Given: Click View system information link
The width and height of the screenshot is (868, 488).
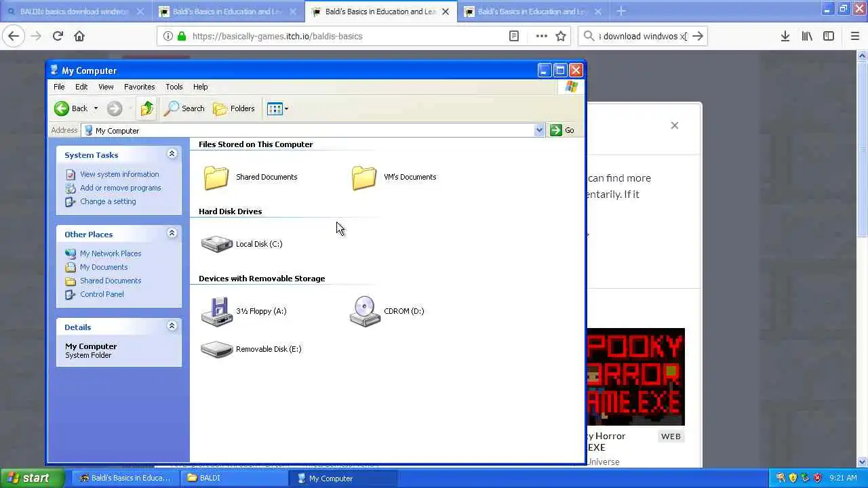Looking at the screenshot, I should [119, 174].
